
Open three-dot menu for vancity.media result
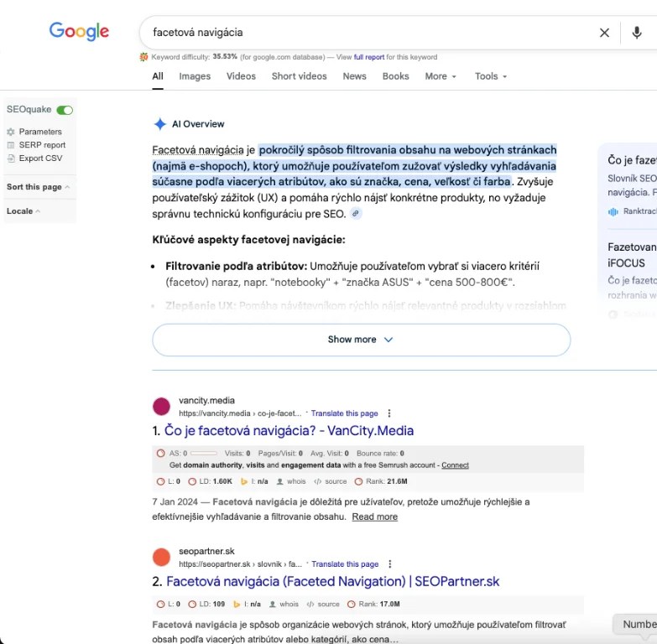pyautogui.click(x=389, y=413)
